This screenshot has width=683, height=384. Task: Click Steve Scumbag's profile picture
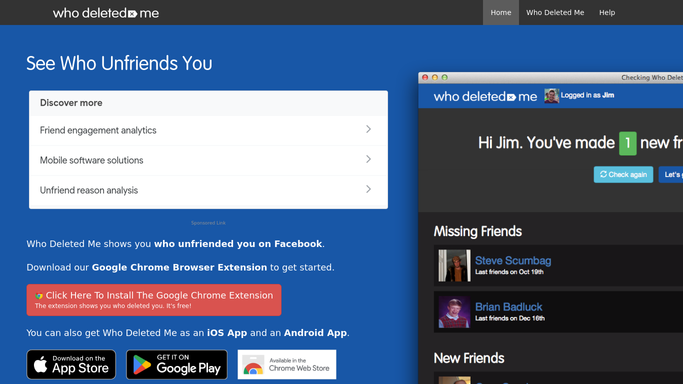tap(454, 266)
